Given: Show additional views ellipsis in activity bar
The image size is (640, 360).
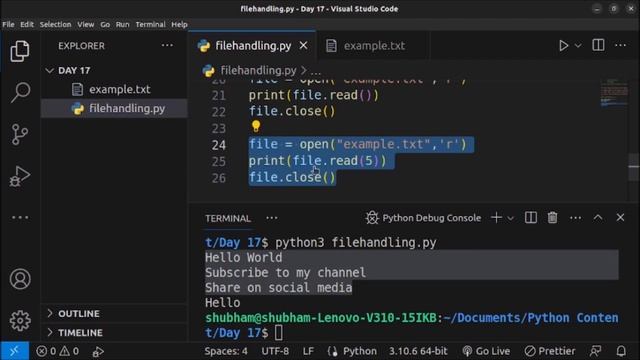Looking at the screenshot, I should (20, 218).
